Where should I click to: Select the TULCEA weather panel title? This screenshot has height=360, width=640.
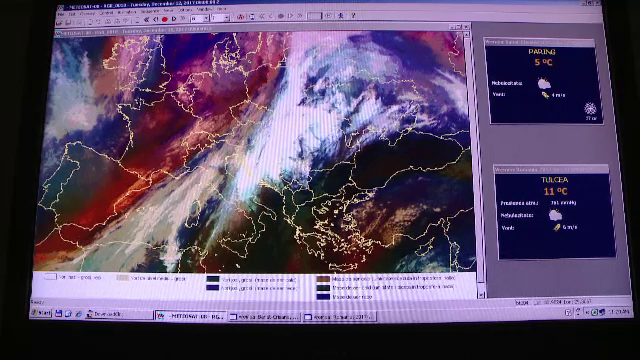point(554,180)
